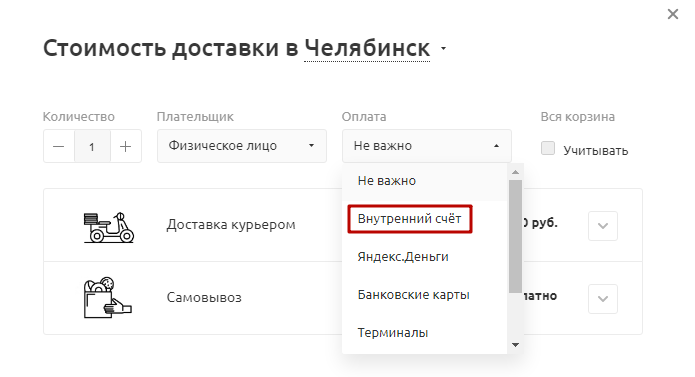The width and height of the screenshot is (695, 377).
Task: Increase quantity with the plus button
Action: [x=125, y=146]
